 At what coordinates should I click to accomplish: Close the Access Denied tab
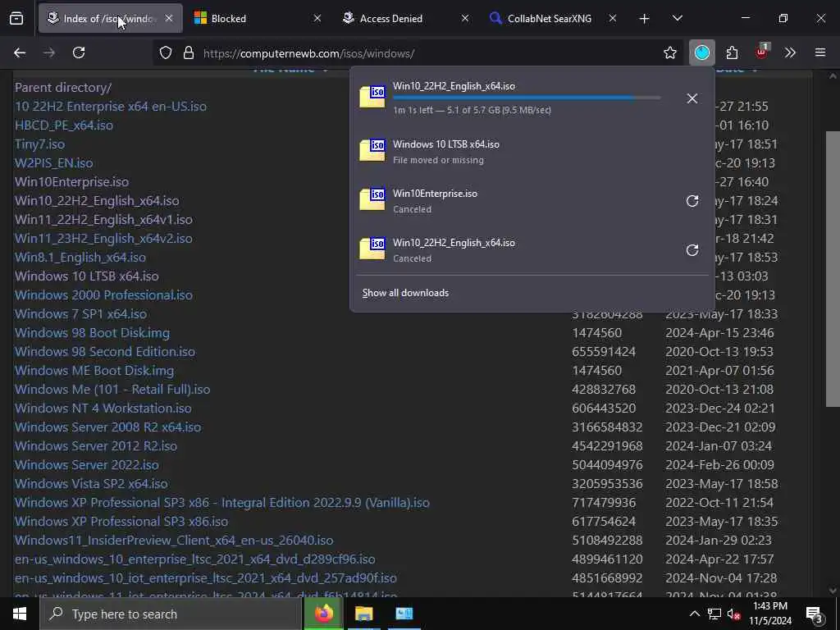pyautogui.click(x=465, y=18)
